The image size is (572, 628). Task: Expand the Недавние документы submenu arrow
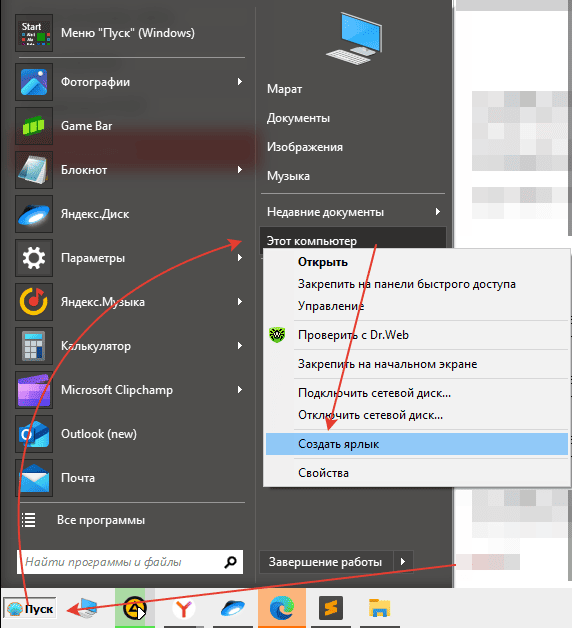pyautogui.click(x=438, y=211)
